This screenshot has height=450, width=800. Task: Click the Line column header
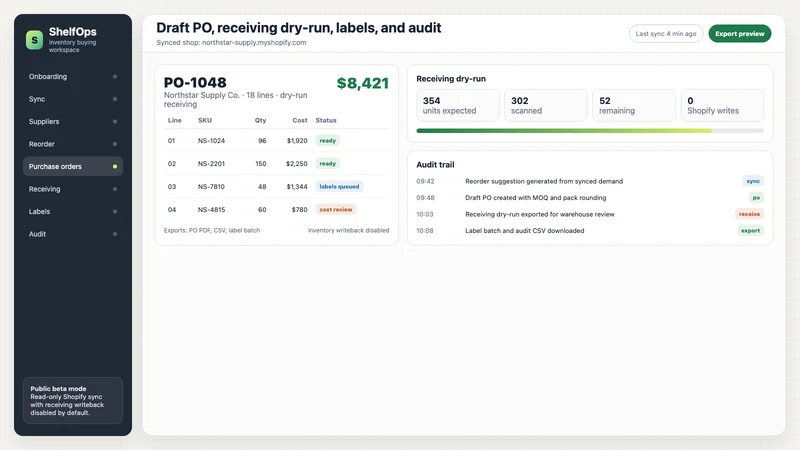174,120
